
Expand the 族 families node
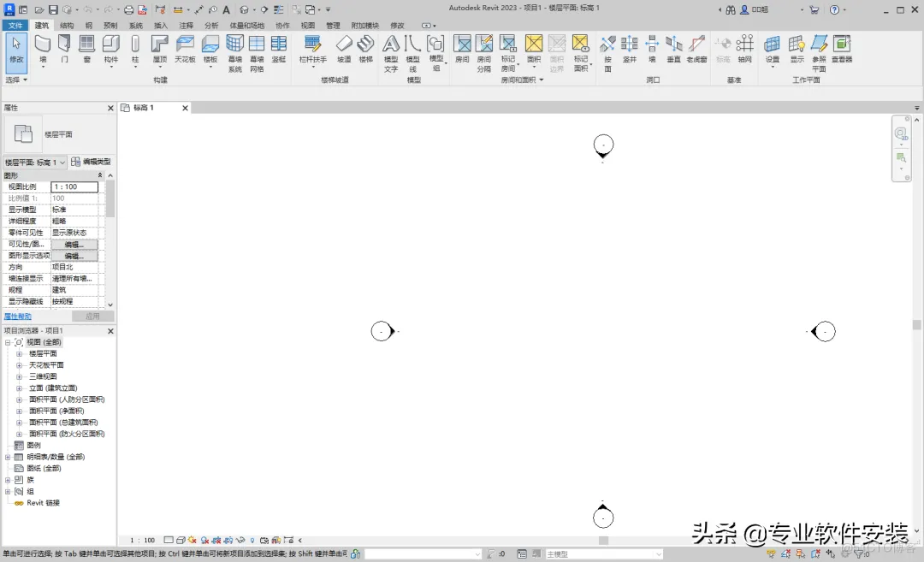(8, 480)
